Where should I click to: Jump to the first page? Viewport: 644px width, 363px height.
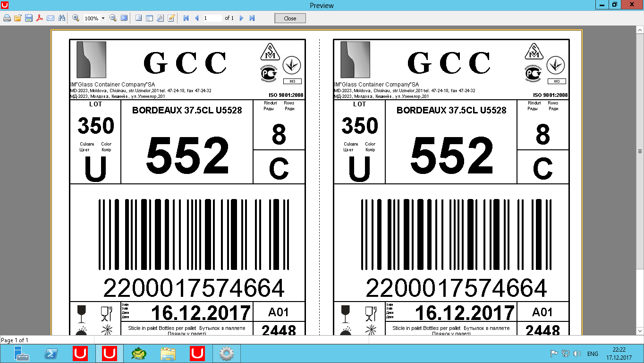click(186, 18)
